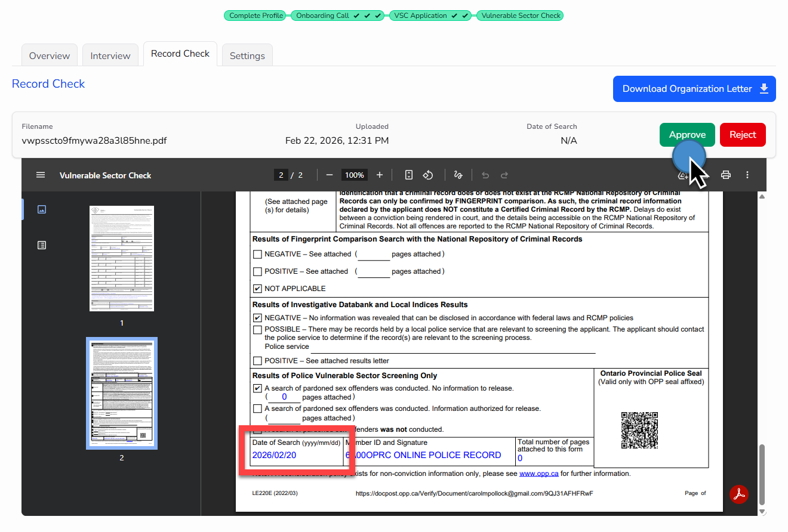Open the Settings tab

point(247,55)
